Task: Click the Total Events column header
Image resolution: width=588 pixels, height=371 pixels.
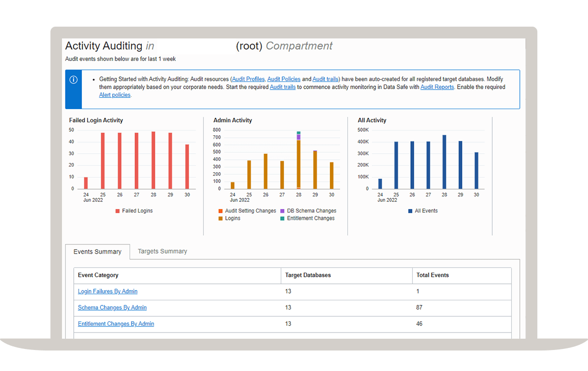Action: (432, 275)
